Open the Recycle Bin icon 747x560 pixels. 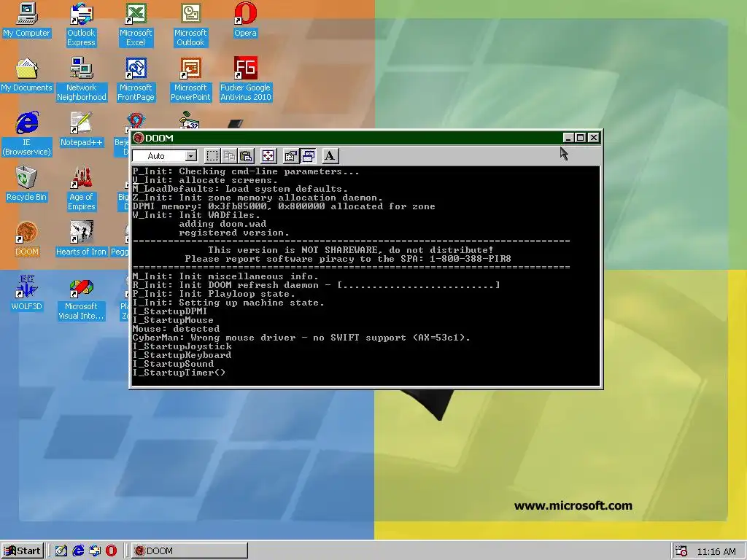tap(26, 184)
